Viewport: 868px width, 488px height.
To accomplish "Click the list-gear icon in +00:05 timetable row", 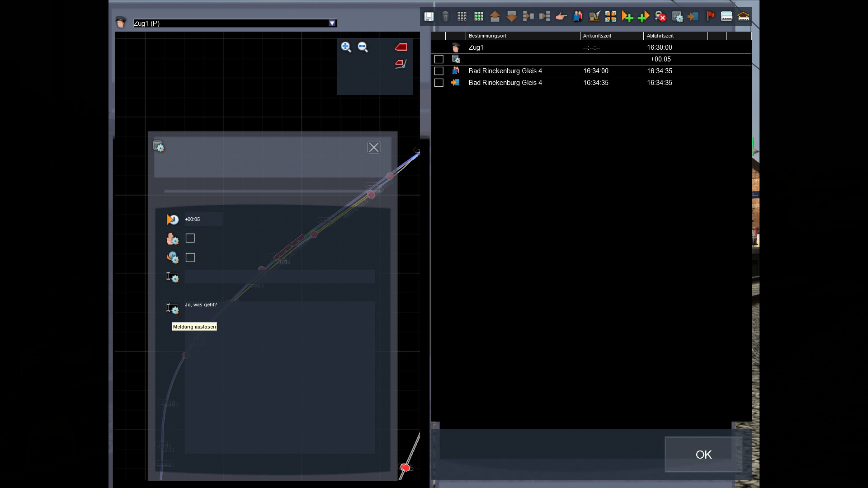I will coord(456,59).
